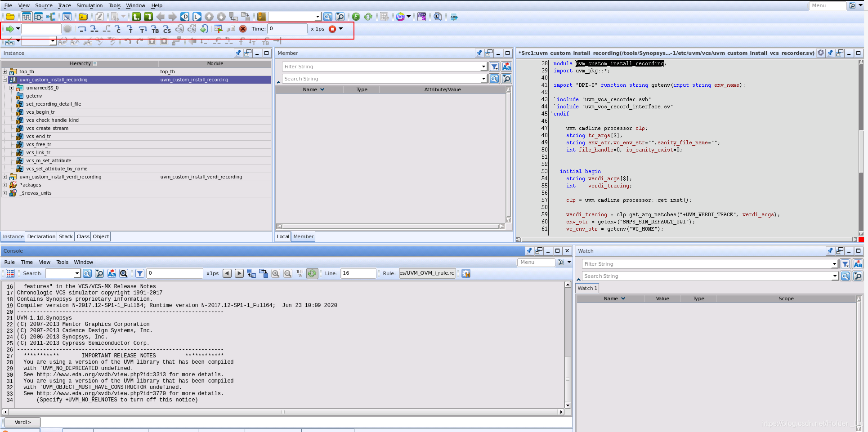Toggle the pin on the Console panel
This screenshot has width=868, height=432.
529,251
